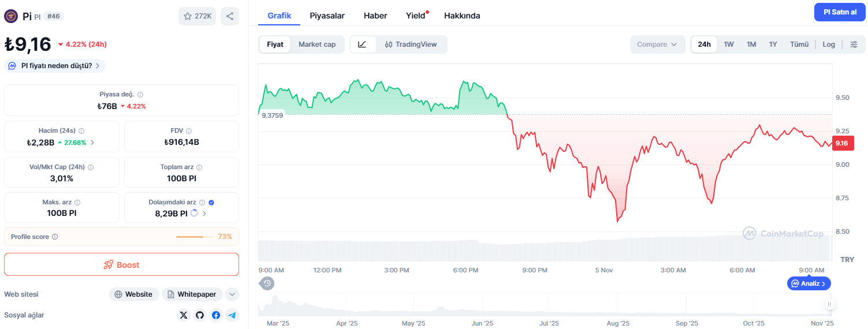Click the share icon next to watchlist
Viewport: 868px width, 329px height.
(x=230, y=16)
